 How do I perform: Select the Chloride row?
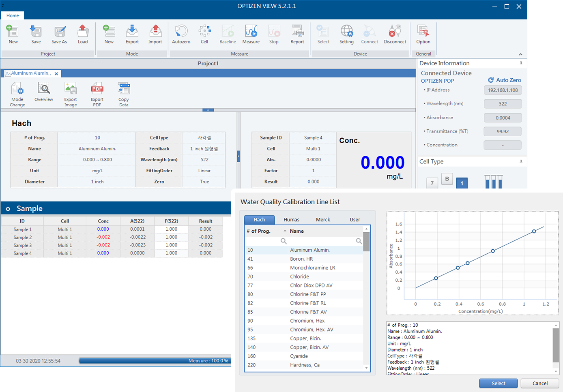coord(304,277)
